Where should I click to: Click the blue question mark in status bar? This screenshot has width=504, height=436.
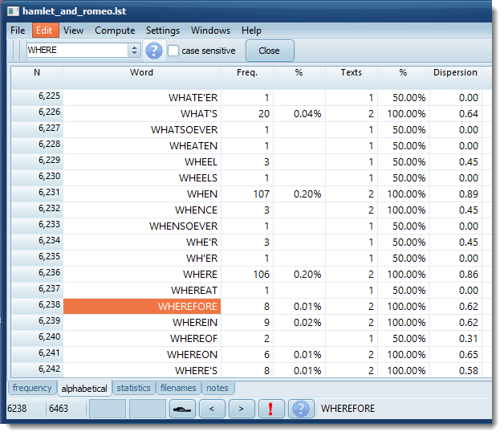coord(301,409)
